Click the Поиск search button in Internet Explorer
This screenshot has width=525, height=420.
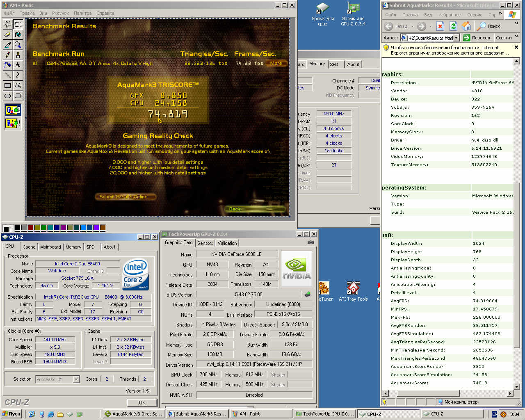point(488,26)
